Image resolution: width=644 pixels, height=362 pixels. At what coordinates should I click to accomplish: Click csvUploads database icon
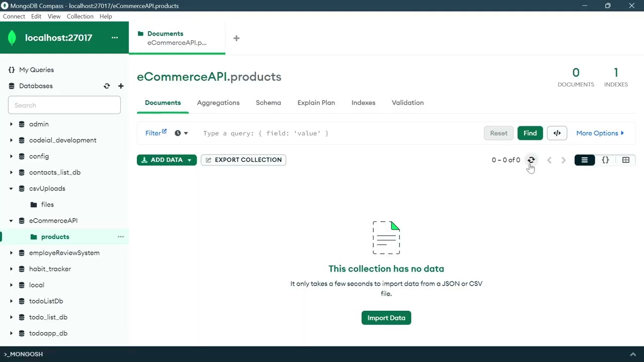(22, 189)
